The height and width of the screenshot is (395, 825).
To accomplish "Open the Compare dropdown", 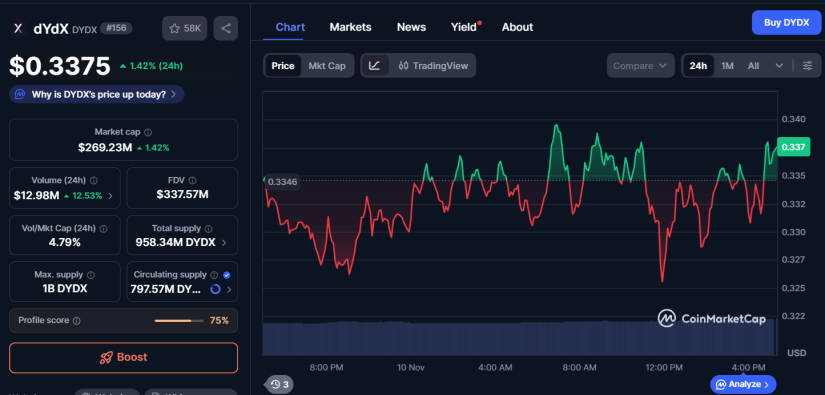I will [x=640, y=66].
